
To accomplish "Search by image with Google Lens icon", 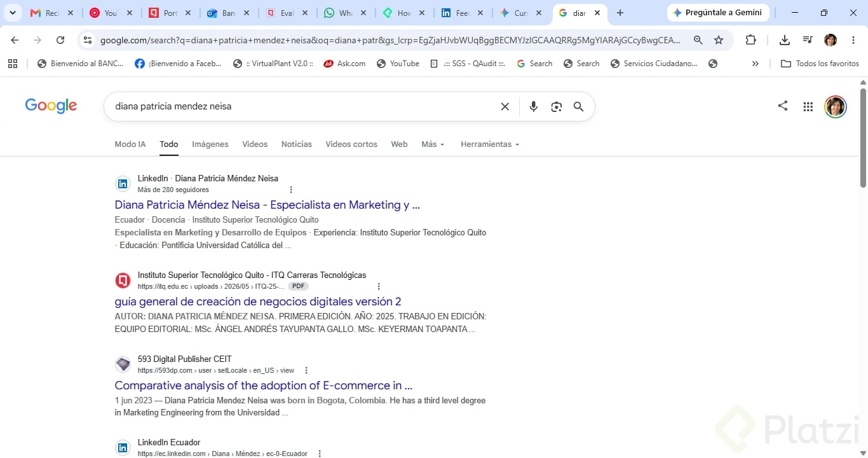I will pos(557,107).
